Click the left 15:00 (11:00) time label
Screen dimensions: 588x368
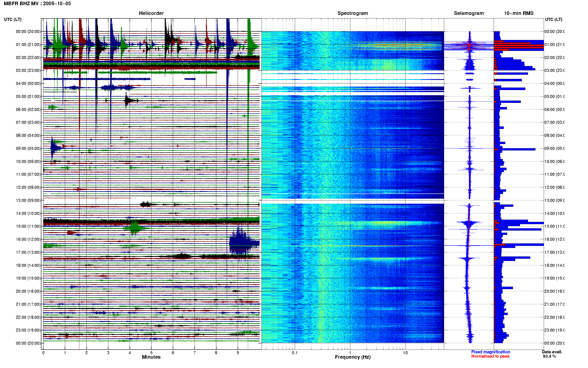tap(28, 226)
